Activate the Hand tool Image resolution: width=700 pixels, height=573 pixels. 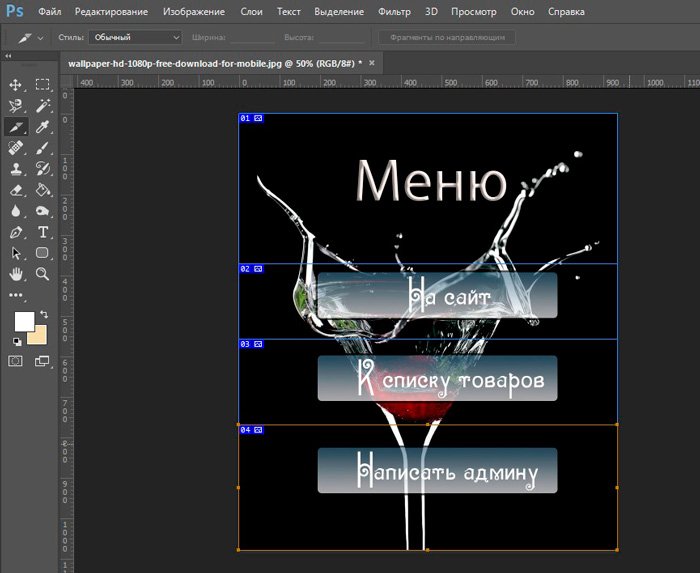(x=16, y=274)
